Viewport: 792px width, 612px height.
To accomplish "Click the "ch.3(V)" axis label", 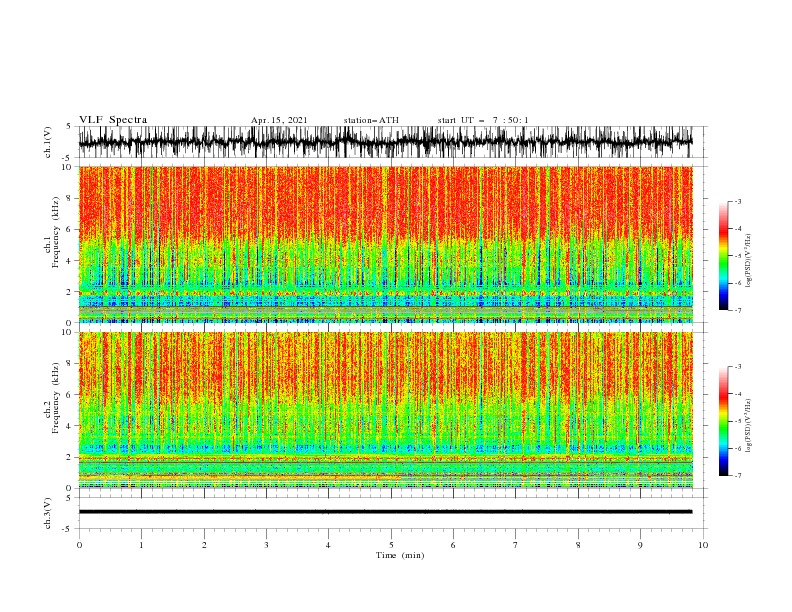I will point(48,513).
